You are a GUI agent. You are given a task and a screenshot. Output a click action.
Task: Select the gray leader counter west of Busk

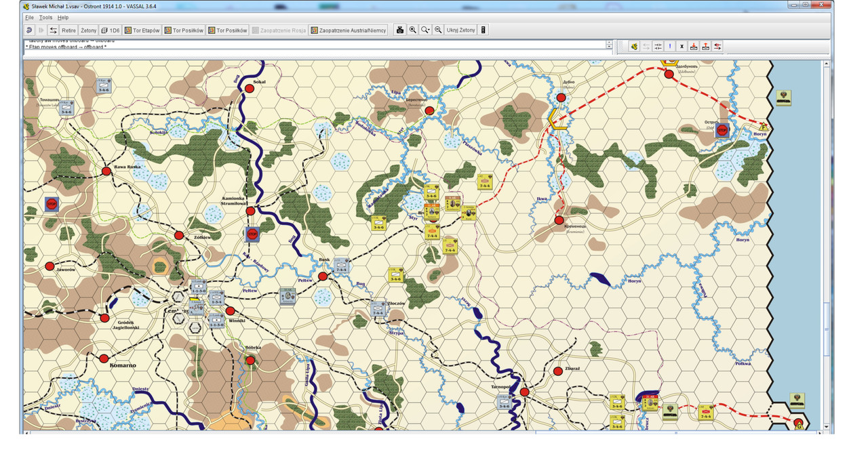click(288, 296)
